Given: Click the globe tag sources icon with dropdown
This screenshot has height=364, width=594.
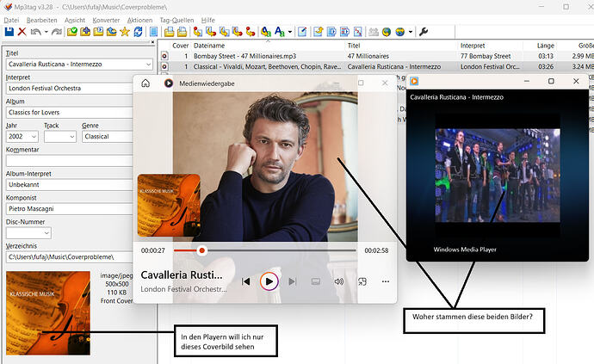Looking at the screenshot, I should (400, 32).
